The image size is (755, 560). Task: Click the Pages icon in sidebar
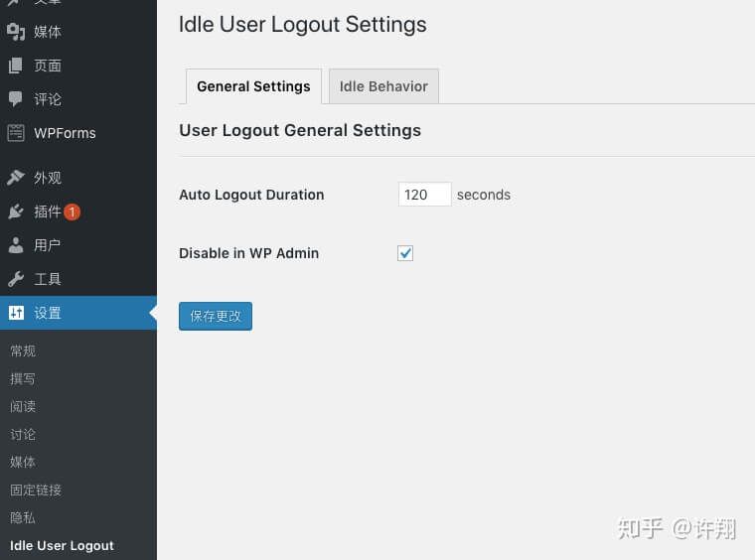pos(16,66)
